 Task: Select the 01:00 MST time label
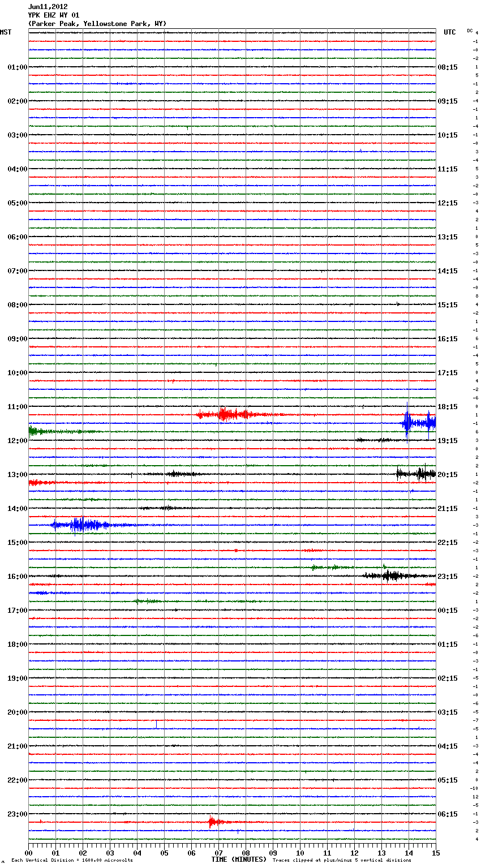tap(17, 67)
